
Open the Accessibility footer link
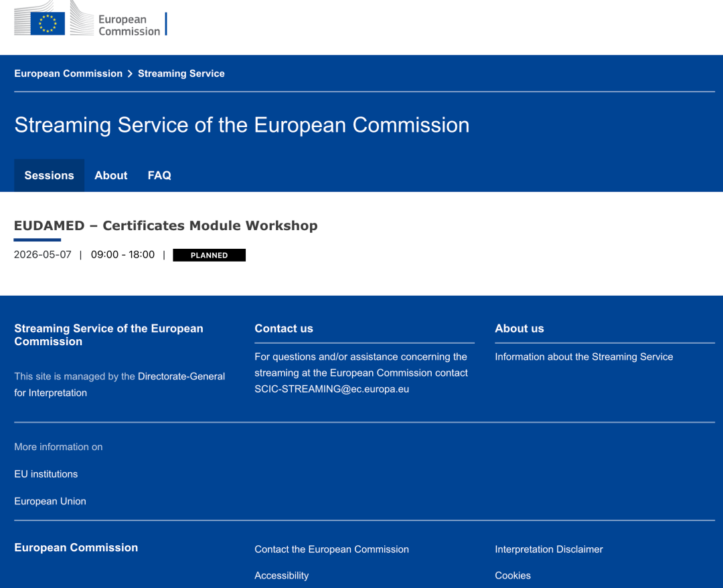(x=281, y=575)
